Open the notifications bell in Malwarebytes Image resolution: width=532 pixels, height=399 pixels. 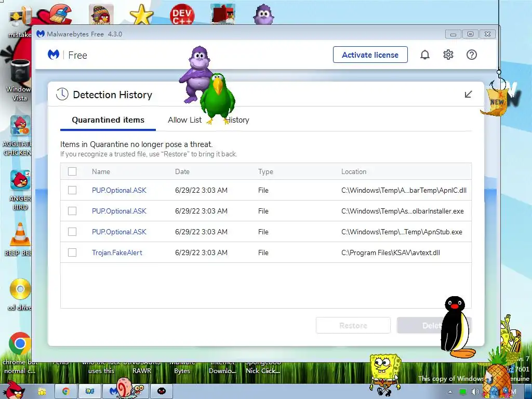point(425,55)
